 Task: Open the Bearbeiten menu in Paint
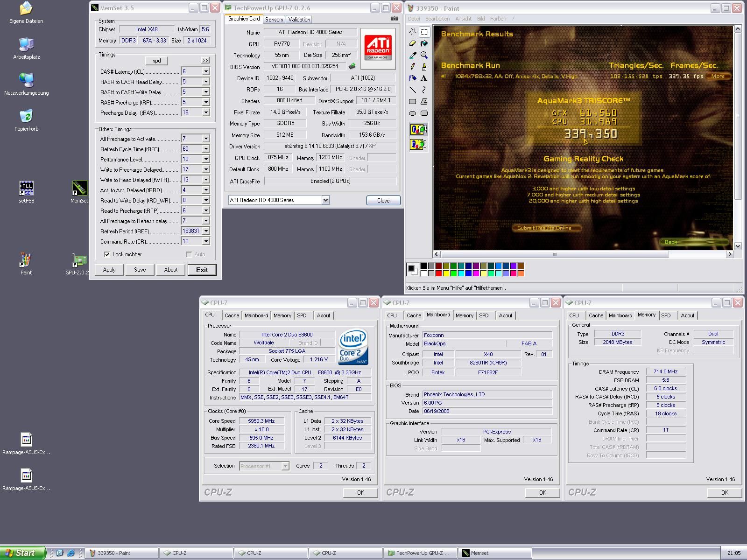click(437, 19)
